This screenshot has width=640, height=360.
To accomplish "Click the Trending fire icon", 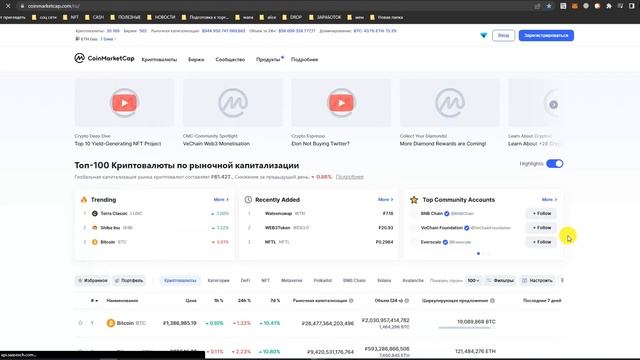I will (x=84, y=200).
